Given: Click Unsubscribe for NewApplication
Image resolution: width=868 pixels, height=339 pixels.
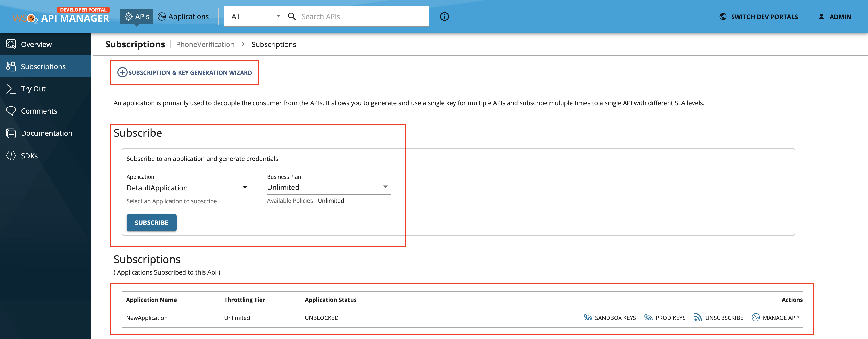Looking at the screenshot, I should [x=718, y=317].
